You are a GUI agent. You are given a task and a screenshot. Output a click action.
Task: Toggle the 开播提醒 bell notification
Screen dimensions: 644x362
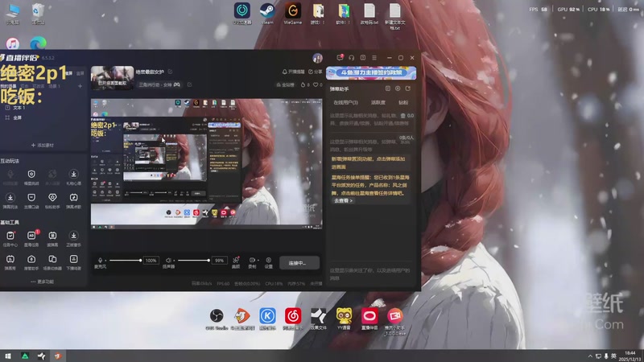(293, 72)
